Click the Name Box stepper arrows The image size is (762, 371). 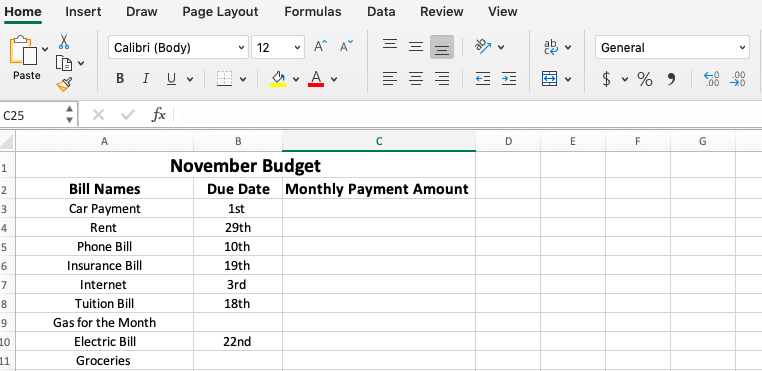tap(69, 115)
